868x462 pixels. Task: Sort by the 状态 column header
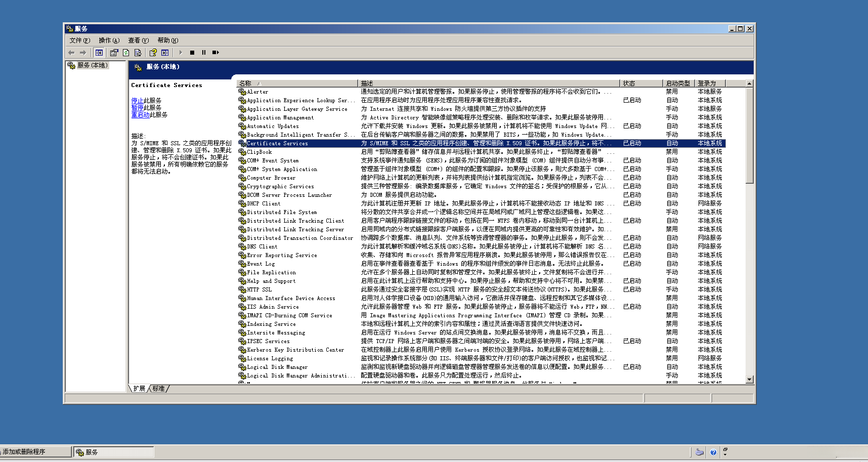click(x=641, y=83)
